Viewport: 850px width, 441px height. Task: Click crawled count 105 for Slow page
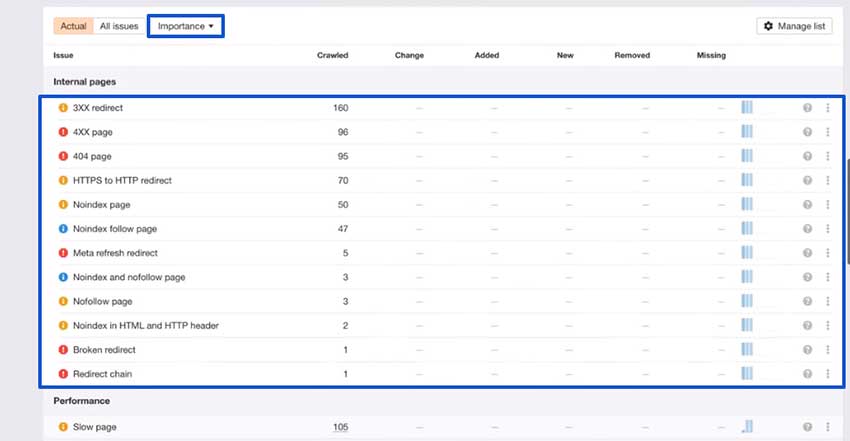point(340,427)
